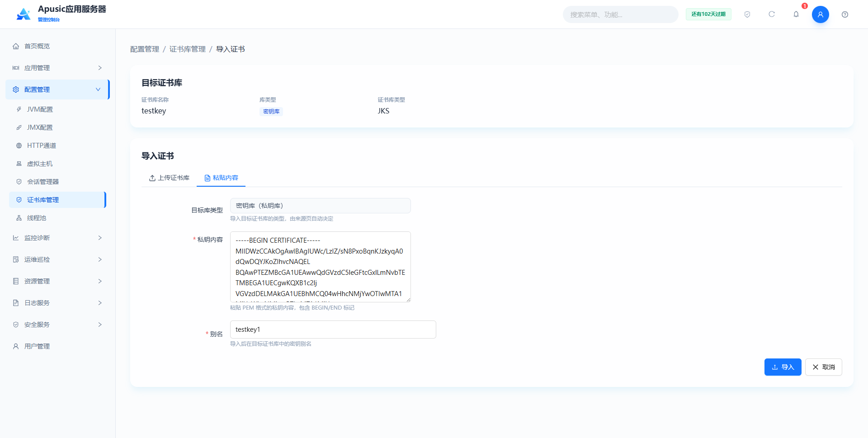Image resolution: width=868 pixels, height=438 pixels.
Task: Open JMX配置 page
Action: [x=57, y=127]
